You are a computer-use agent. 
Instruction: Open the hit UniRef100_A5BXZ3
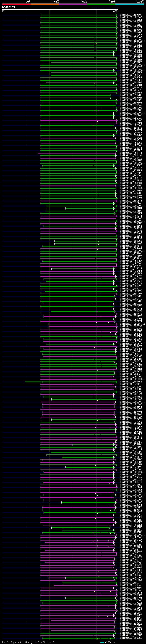(x=131, y=75)
